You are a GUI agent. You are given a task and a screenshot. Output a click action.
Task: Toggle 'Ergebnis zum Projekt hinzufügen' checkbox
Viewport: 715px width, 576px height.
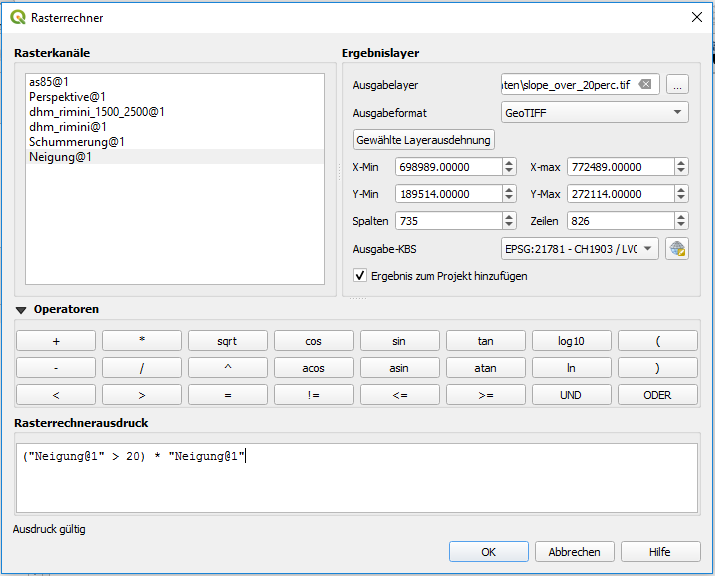click(x=361, y=276)
